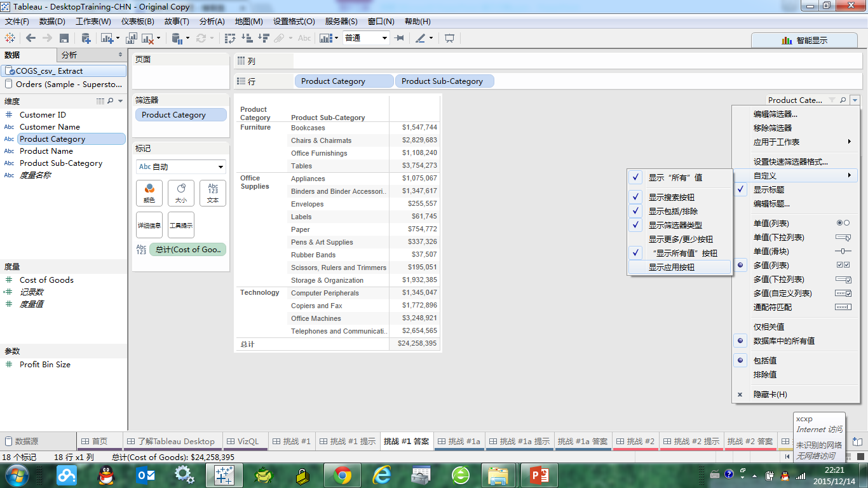Viewport: 868px width, 488px height.
Task: Enable 显示应用按钮 option
Action: tap(679, 268)
